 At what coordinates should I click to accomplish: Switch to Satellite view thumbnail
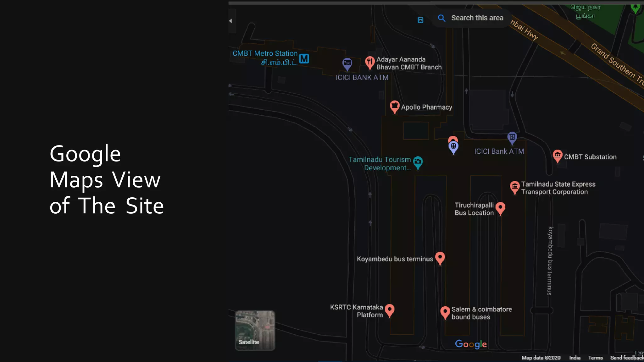[x=255, y=330]
